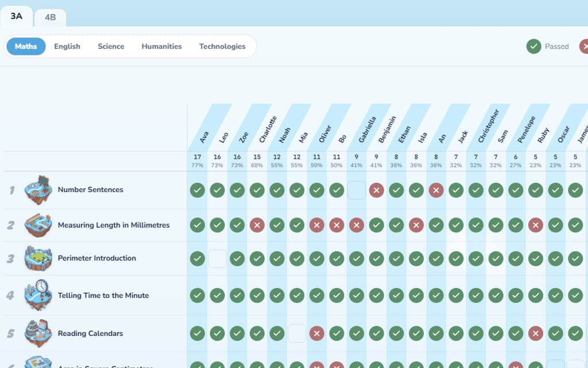Click Oscar's passed check for Measuring Length
The image size is (588, 368).
[x=555, y=225]
